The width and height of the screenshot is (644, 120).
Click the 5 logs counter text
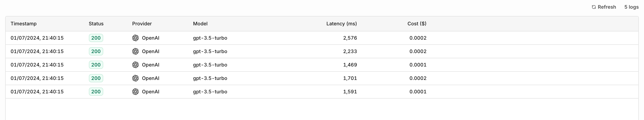[x=631, y=7]
